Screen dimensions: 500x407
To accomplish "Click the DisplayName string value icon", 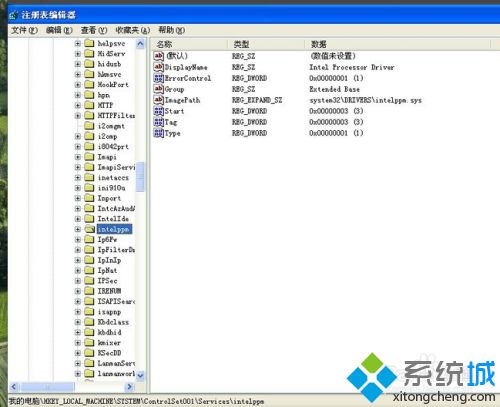I will pyautogui.click(x=158, y=67).
